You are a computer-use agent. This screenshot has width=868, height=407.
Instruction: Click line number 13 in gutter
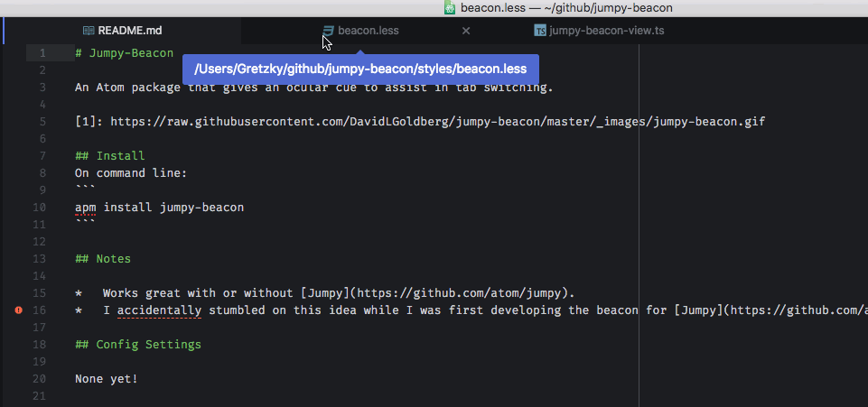40,259
